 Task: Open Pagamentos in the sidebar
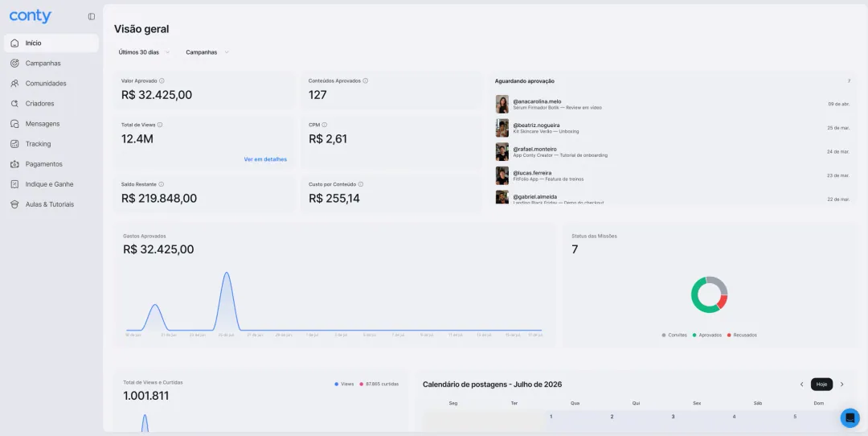(51, 165)
